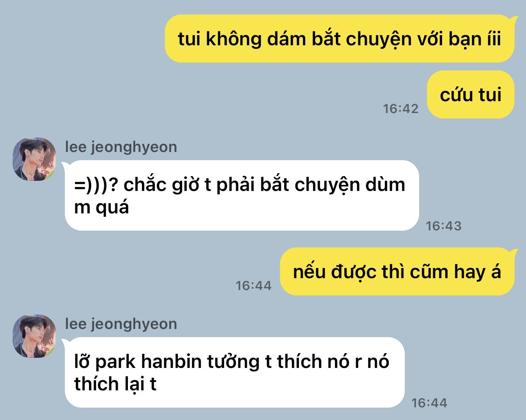This screenshot has height=420, width=526.
Task: Select the white "chắc giờ t phải bắt chuyện" bubble
Action: [x=241, y=196]
